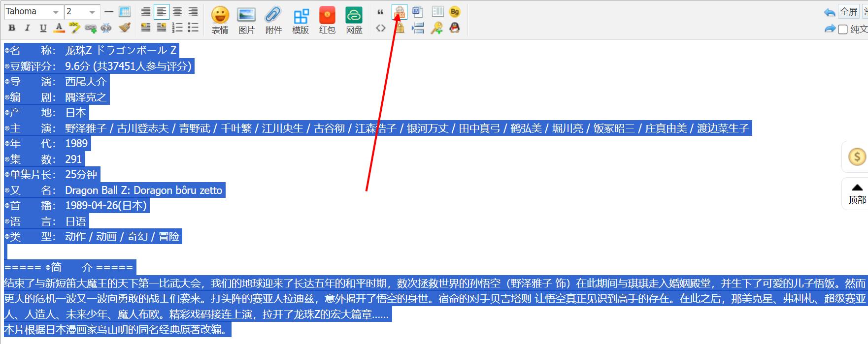Insert a hyperlink with chain icon
This screenshot has width=868, height=344.
[91, 28]
